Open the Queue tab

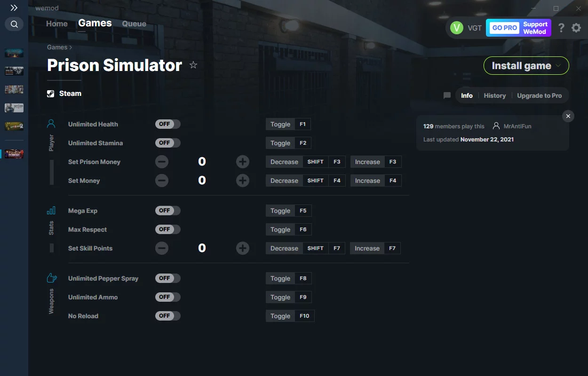pos(134,23)
